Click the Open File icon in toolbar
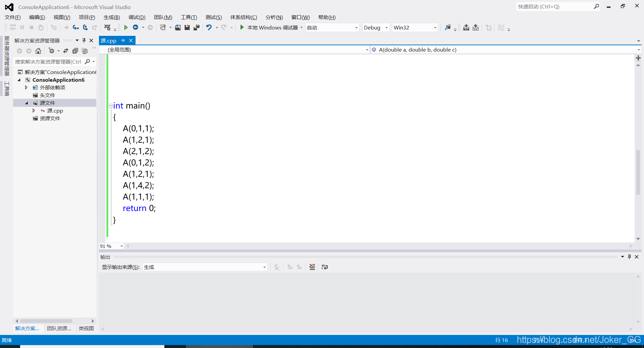The image size is (644, 348). (x=178, y=27)
